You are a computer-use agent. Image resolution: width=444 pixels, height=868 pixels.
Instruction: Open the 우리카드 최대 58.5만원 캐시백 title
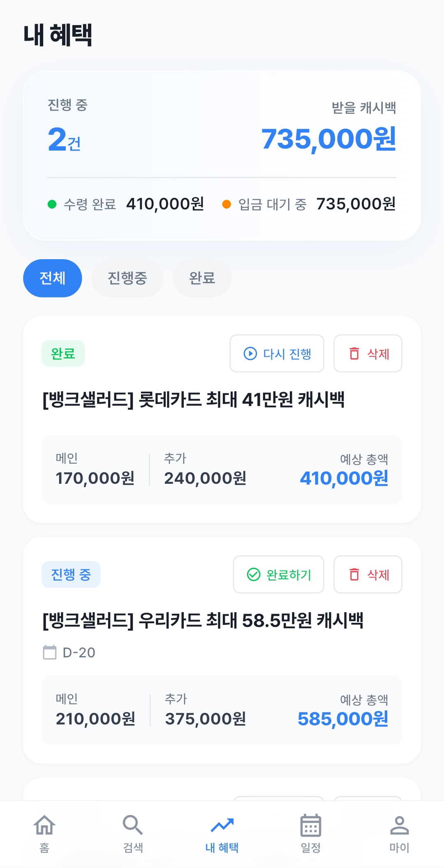[203, 620]
